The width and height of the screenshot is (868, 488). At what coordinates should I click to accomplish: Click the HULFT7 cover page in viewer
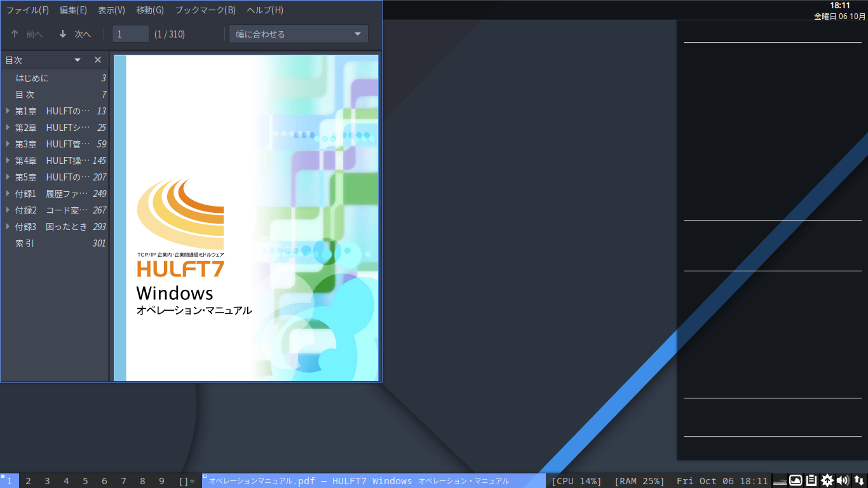click(x=247, y=218)
